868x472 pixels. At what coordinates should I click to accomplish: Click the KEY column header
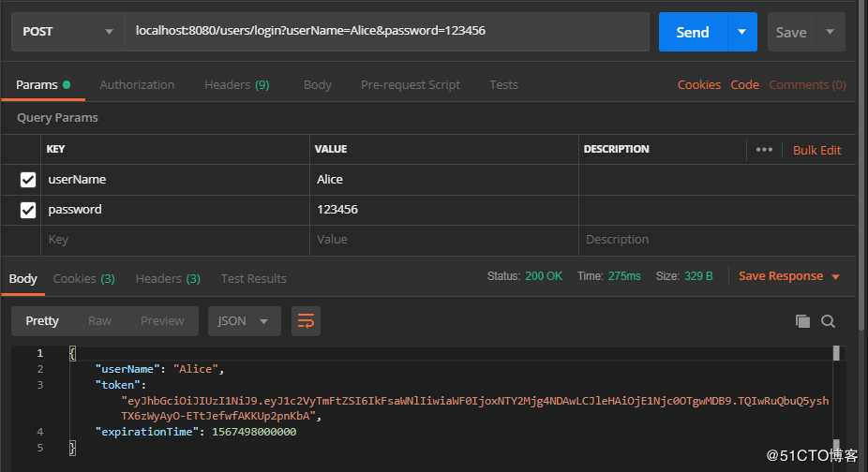[55, 149]
